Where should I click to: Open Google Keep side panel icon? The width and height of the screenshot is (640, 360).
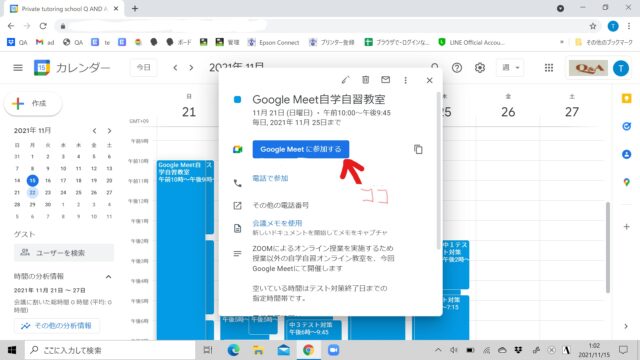[x=626, y=98]
